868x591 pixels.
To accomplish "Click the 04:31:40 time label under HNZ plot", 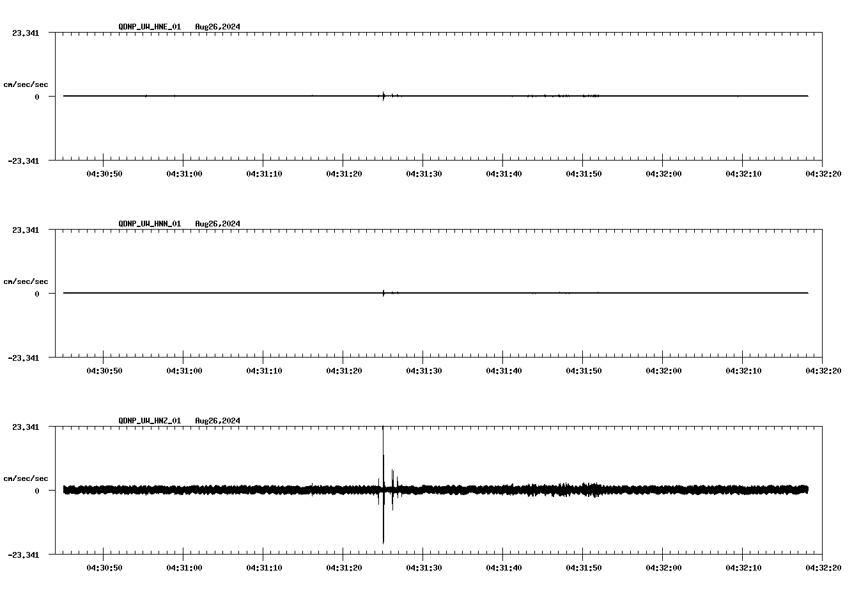I will (504, 568).
